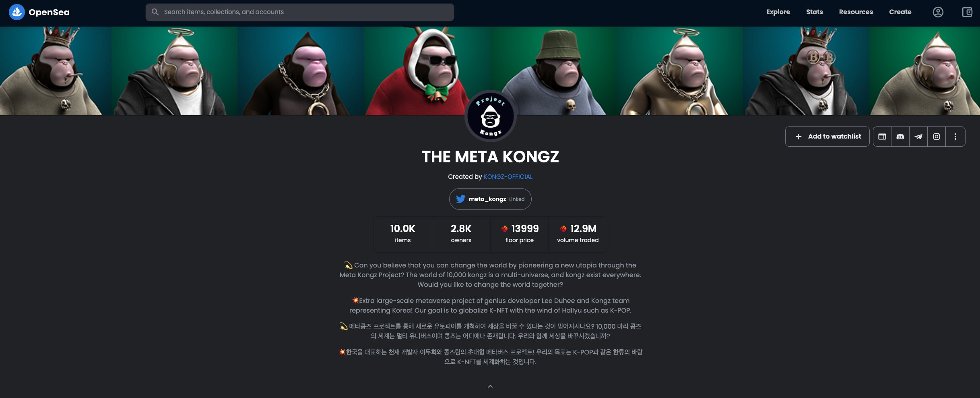Viewport: 980px width, 398px height.
Task: Open the meta_kongz Twitter linked badge
Action: click(x=490, y=199)
